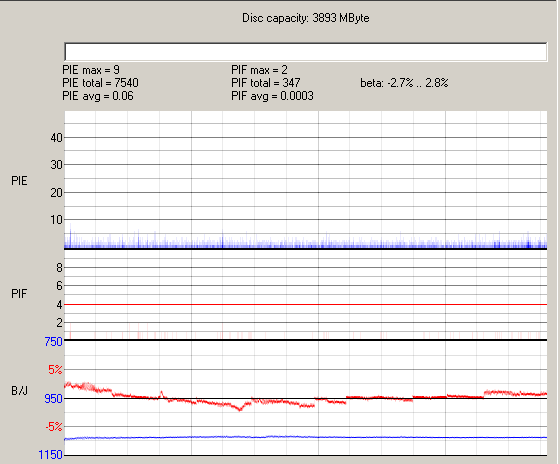
Task: Click the PIF max = 2 readout
Action: point(259,69)
